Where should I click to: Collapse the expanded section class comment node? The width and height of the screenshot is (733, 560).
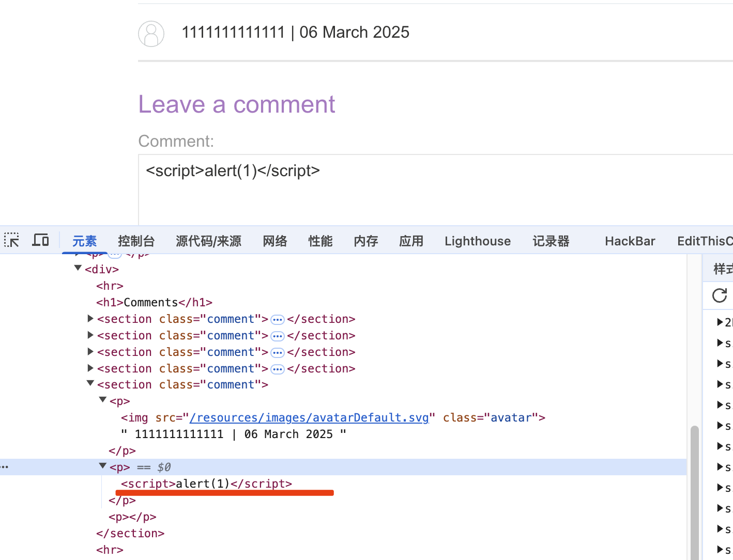[x=90, y=383]
